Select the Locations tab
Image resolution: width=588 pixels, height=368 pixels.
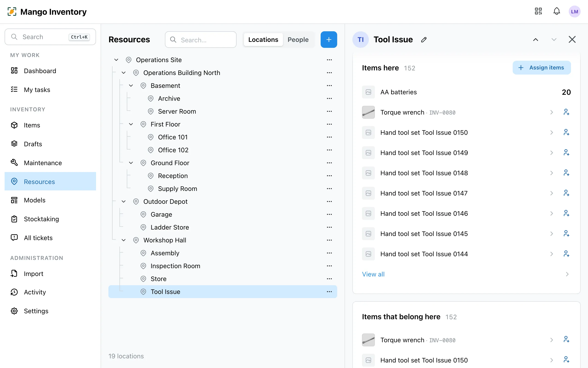tap(263, 40)
